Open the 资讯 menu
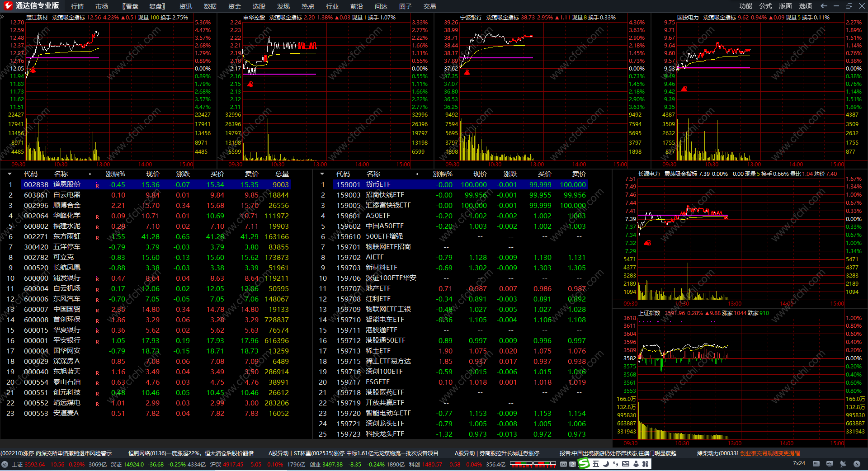Image resolution: width=868 pixels, height=471 pixels. coord(186,6)
